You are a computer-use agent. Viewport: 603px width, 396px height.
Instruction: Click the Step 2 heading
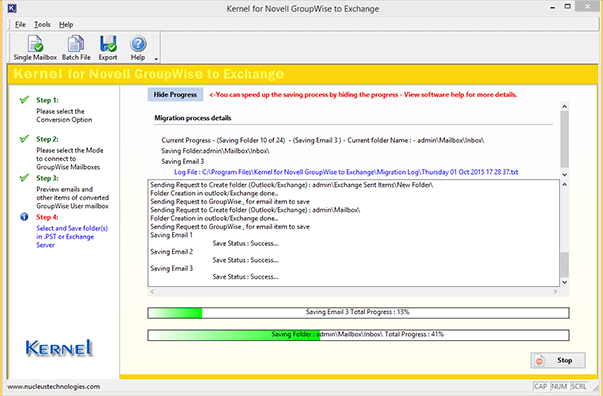click(47, 139)
